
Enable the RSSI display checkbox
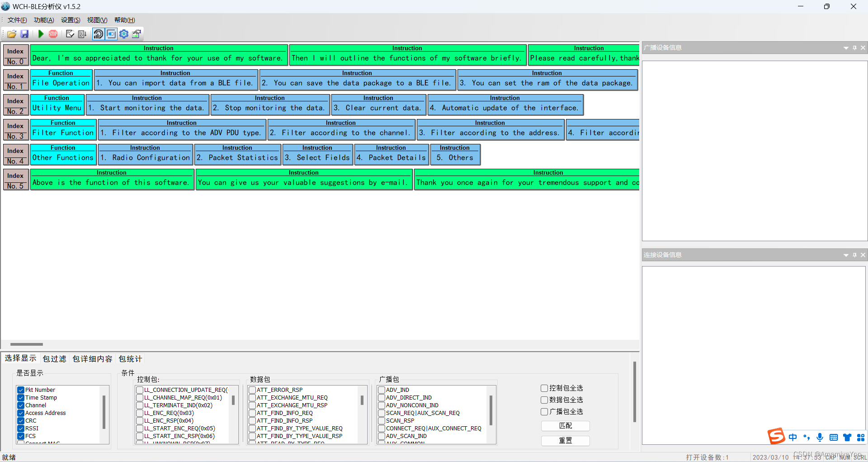pos(20,428)
